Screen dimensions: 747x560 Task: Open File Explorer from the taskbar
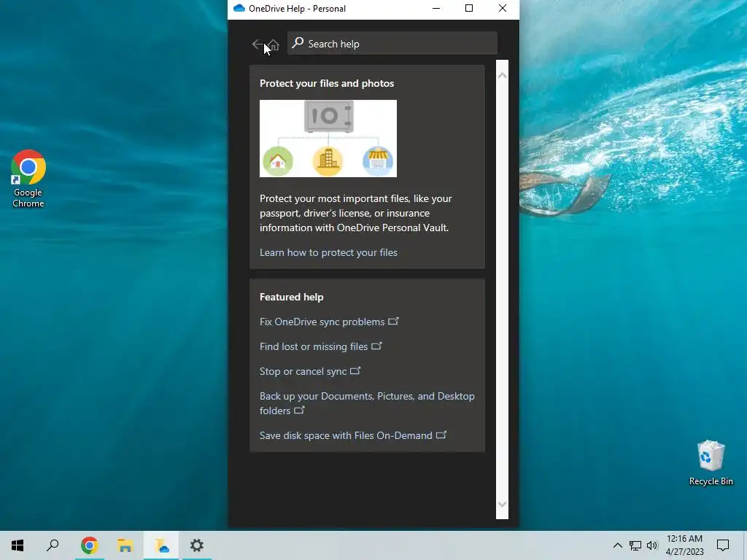coord(125,545)
